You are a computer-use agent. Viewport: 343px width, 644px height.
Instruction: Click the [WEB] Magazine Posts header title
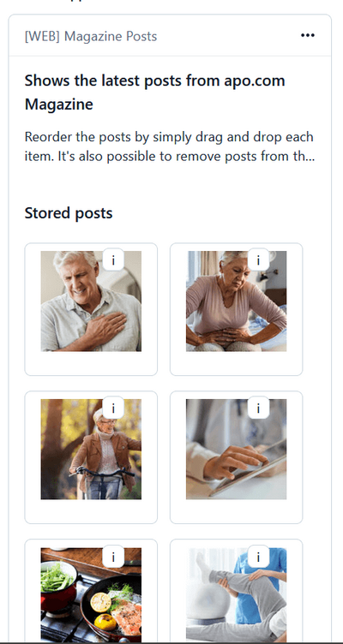(91, 36)
